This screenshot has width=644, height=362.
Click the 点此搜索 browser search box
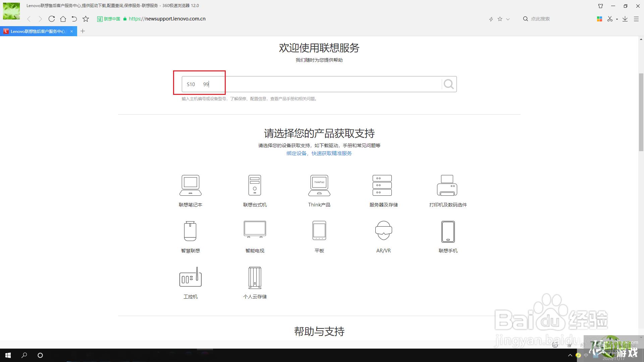[x=540, y=19]
